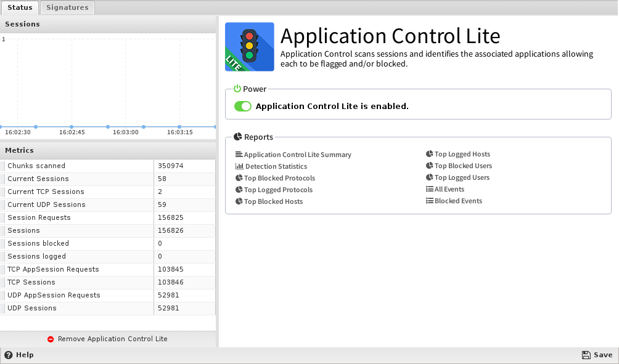The width and height of the screenshot is (619, 364).
Task: Click the TCP Sessions value 103846
Action: click(171, 282)
